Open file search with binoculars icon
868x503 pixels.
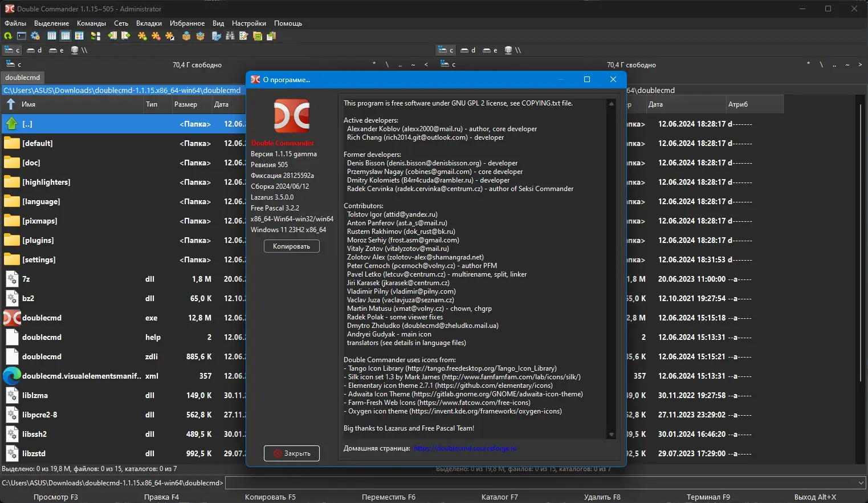click(x=230, y=36)
